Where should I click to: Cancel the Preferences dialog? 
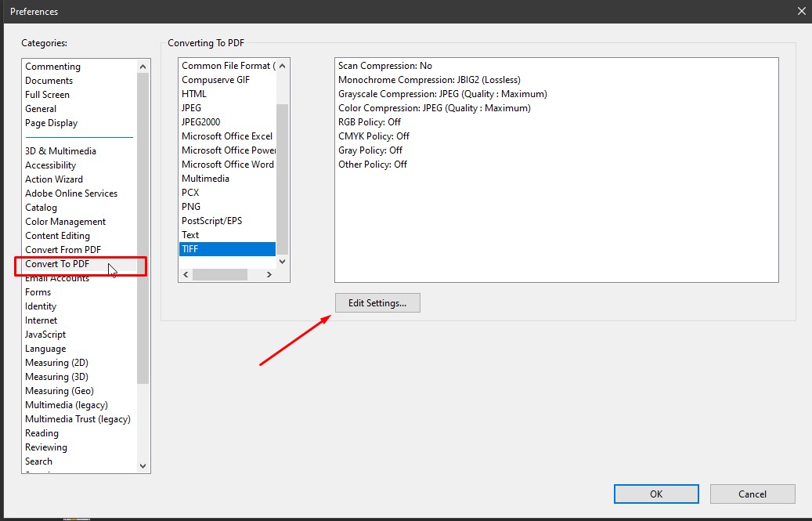tap(752, 494)
